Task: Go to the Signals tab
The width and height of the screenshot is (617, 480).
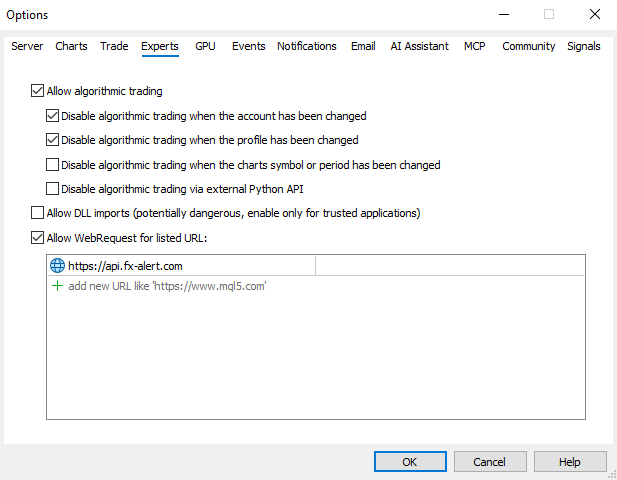Action: tap(584, 46)
